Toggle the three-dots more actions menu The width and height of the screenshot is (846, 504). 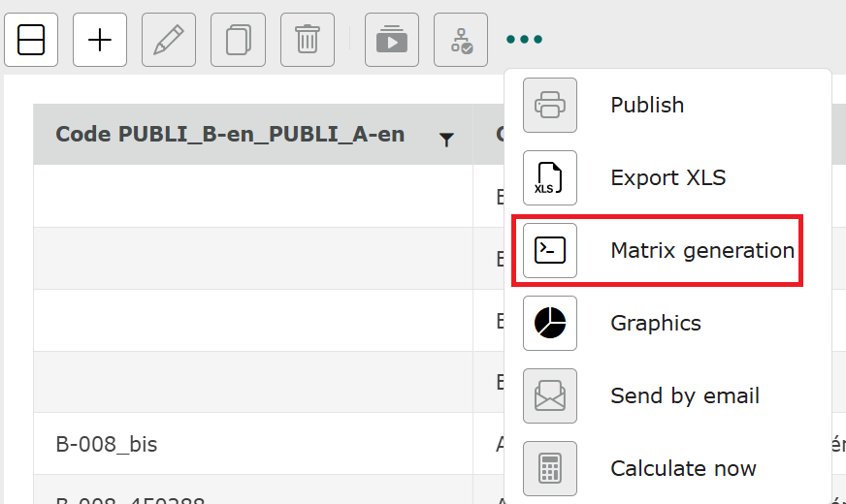click(524, 40)
